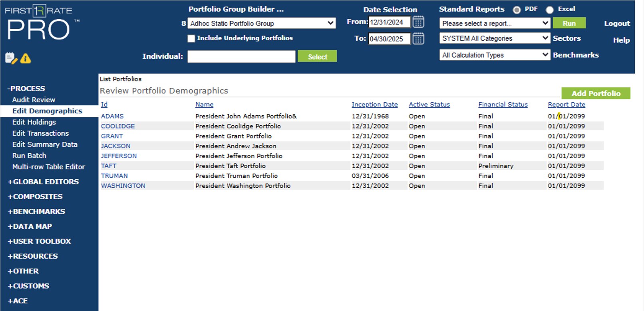Select the Excel report format
This screenshot has height=311, width=644.
tap(550, 10)
